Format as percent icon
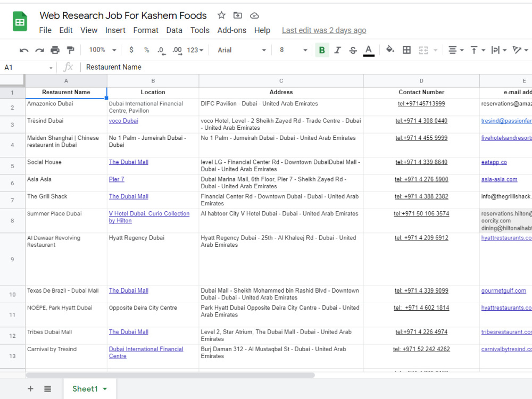 tap(147, 50)
